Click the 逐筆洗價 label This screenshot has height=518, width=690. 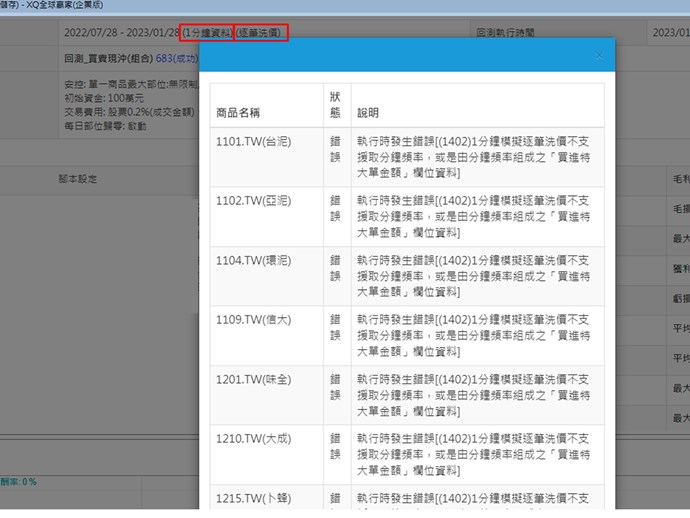click(x=260, y=33)
